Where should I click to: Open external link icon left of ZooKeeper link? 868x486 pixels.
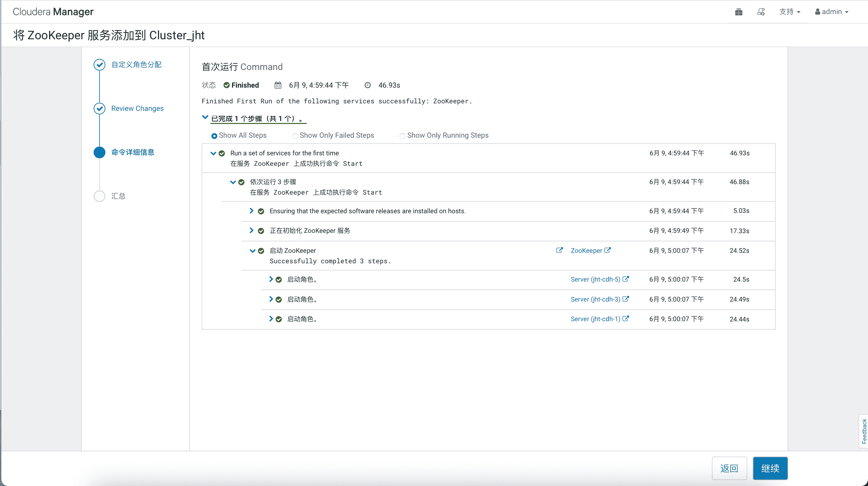pos(559,250)
